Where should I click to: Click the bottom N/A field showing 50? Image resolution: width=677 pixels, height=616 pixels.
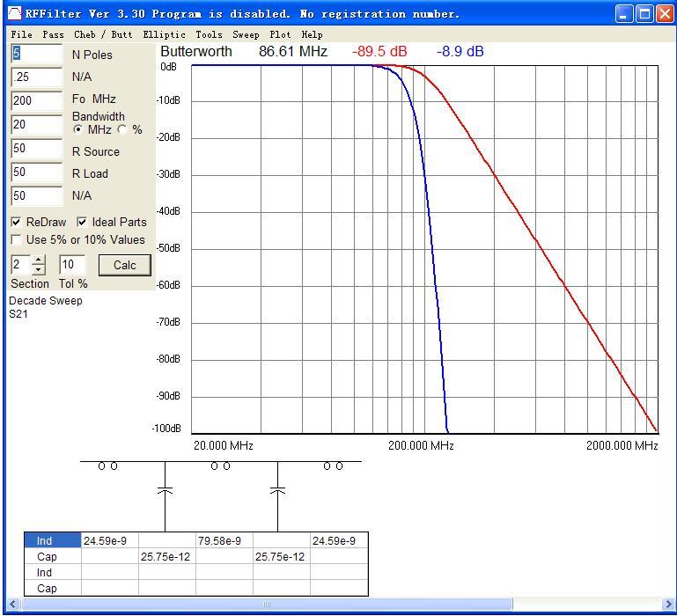click(37, 196)
